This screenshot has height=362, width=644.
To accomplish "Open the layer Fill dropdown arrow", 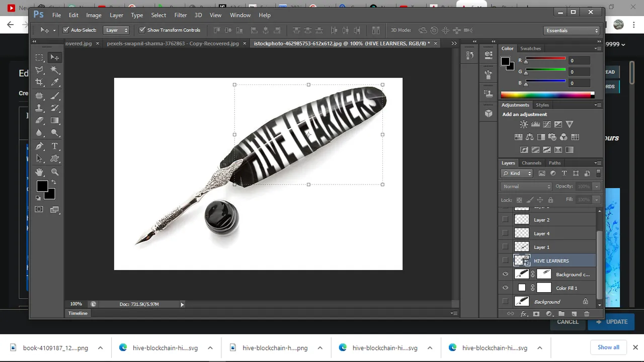I will coord(596,200).
